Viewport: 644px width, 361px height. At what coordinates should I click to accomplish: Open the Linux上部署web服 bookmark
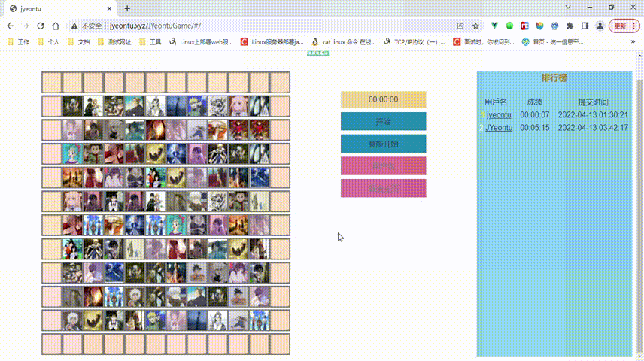(x=202, y=42)
